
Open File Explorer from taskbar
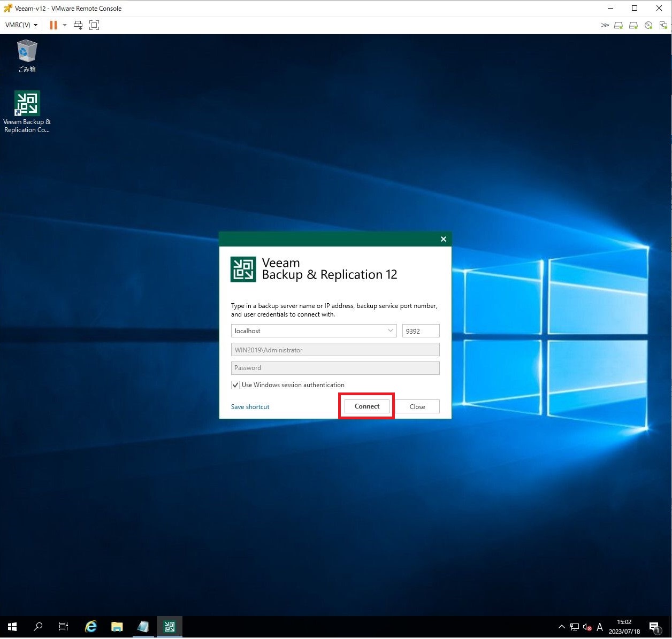(x=117, y=627)
